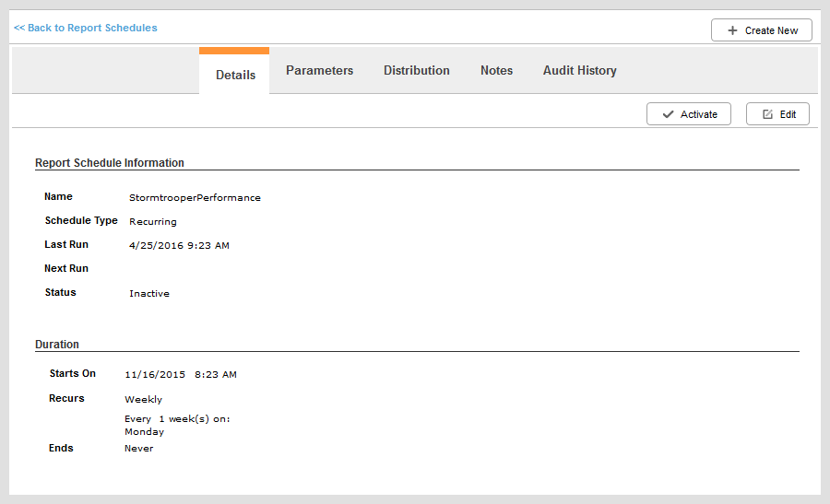View the Audit History tab
Viewport: 830px width, 504px height.
580,70
